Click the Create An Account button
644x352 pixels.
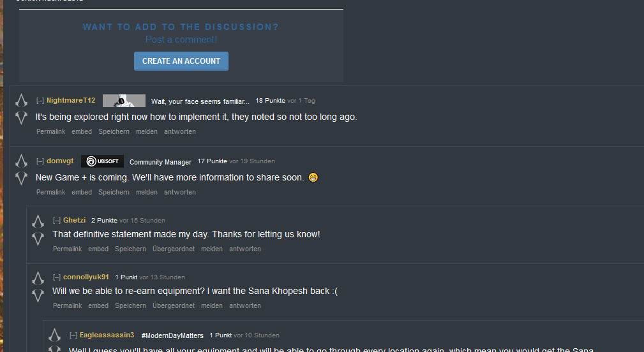coord(181,61)
